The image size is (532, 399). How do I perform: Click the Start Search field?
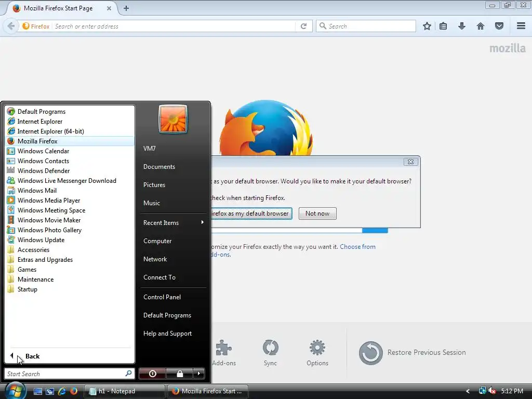point(70,374)
